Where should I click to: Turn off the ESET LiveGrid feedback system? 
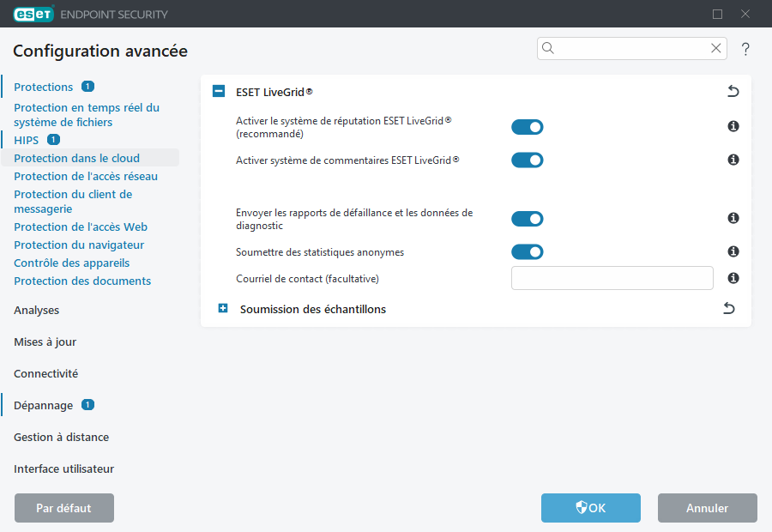point(527,160)
